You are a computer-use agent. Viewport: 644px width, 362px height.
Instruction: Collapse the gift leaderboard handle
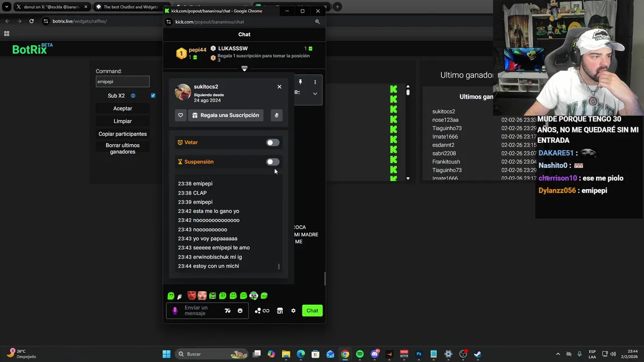coord(244,68)
